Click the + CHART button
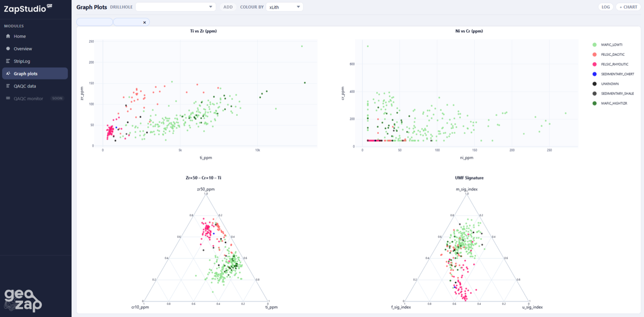The image size is (644, 317). coord(627,6)
